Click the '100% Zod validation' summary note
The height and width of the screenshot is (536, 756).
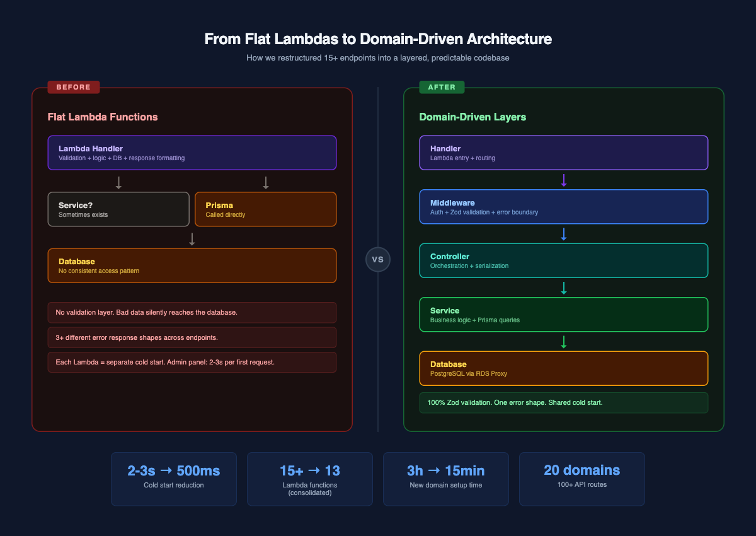(x=564, y=402)
